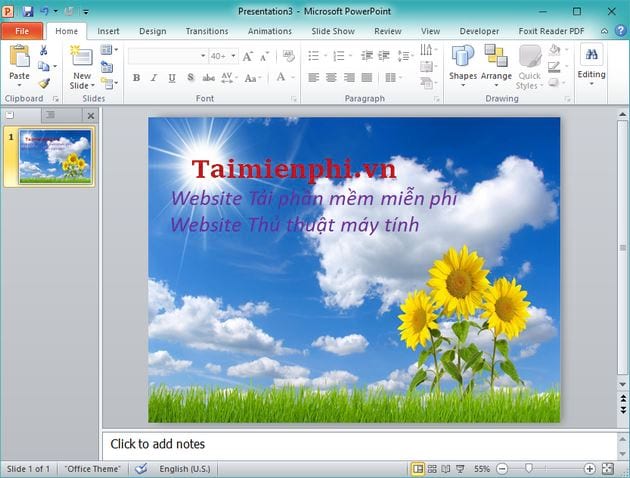Open the Bullets dropdown

325,56
